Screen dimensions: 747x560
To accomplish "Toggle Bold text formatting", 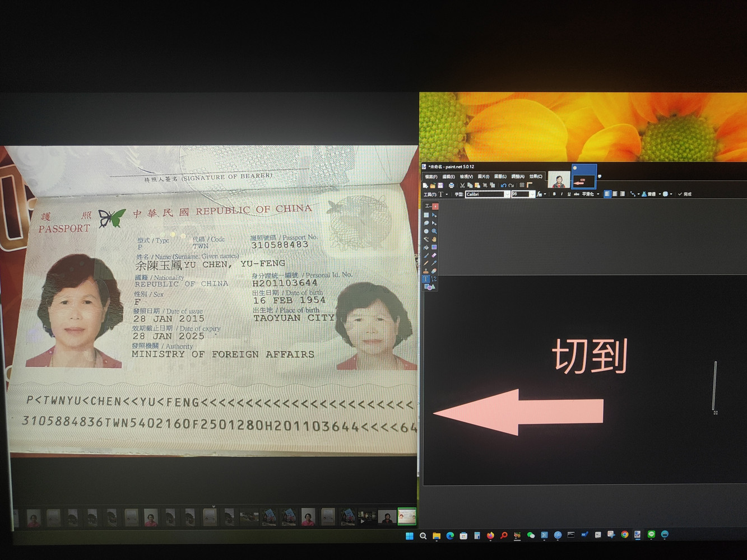I will [554, 194].
